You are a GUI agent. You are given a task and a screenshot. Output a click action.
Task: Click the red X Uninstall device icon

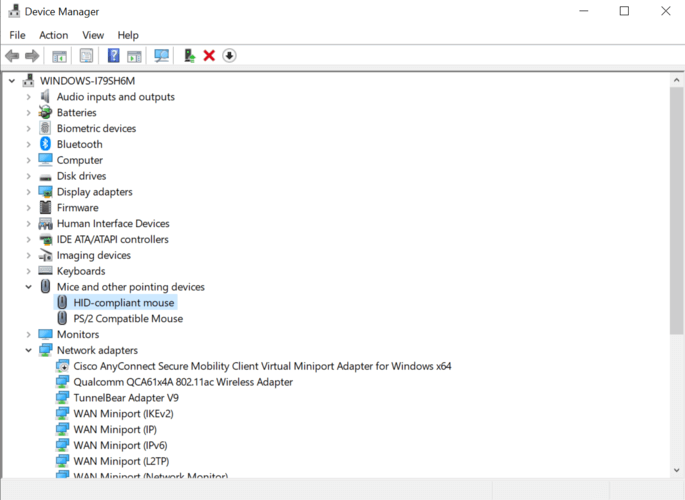click(209, 56)
